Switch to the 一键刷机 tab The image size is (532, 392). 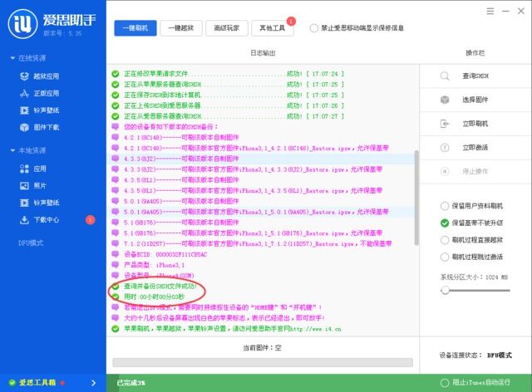(135, 28)
